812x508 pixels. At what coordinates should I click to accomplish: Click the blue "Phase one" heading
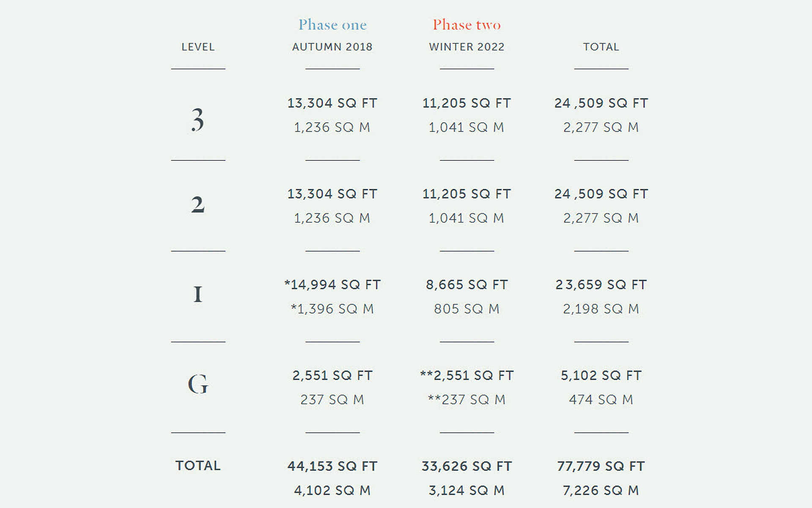point(332,25)
